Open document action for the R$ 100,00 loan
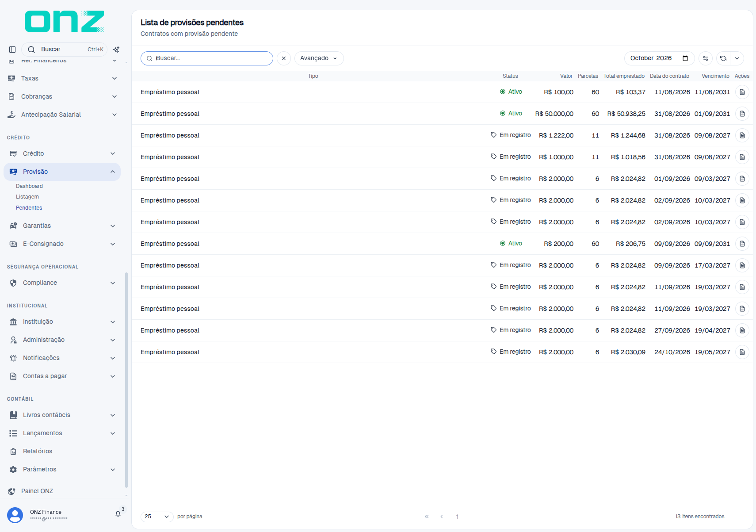Viewport: 756px width, 532px height. 742,92
